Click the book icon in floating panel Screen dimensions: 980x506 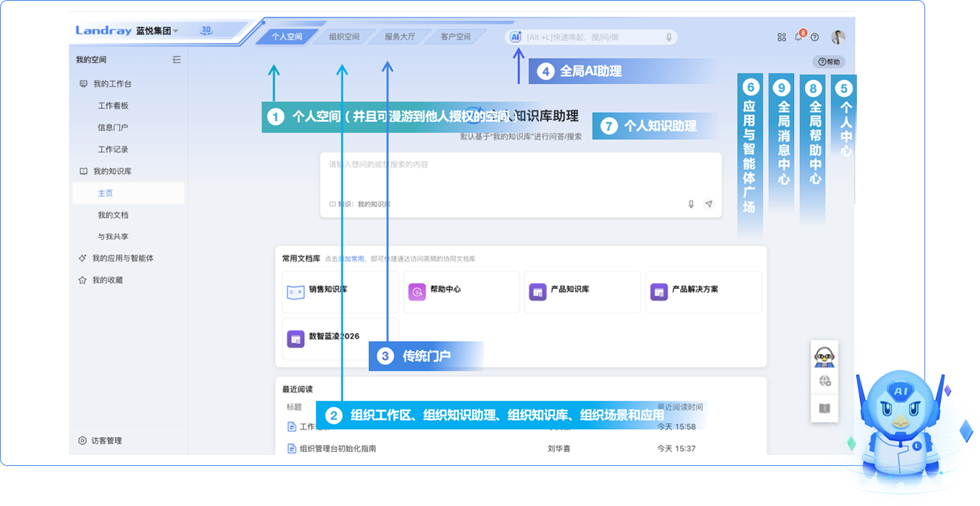pos(824,408)
